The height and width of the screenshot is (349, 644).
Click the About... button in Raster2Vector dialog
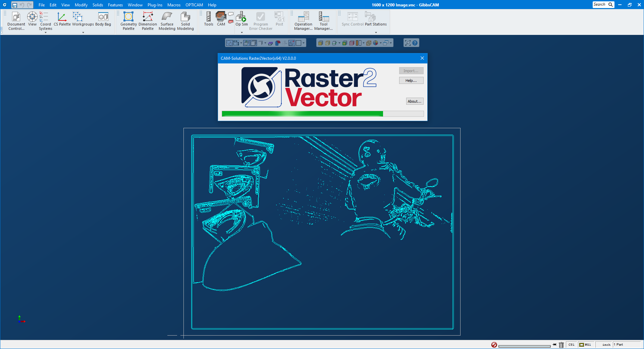[x=414, y=101]
